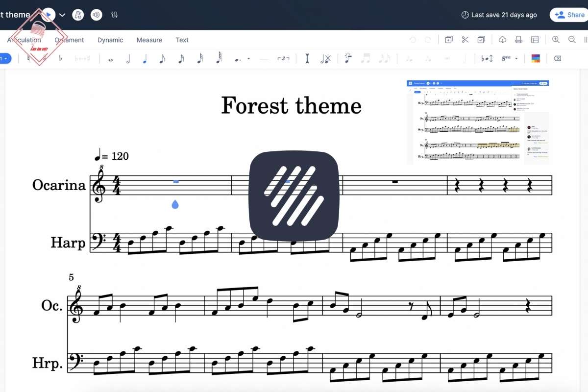Click the Last save 21 days ago link
This screenshot has width=588, height=392.
pyautogui.click(x=499, y=15)
